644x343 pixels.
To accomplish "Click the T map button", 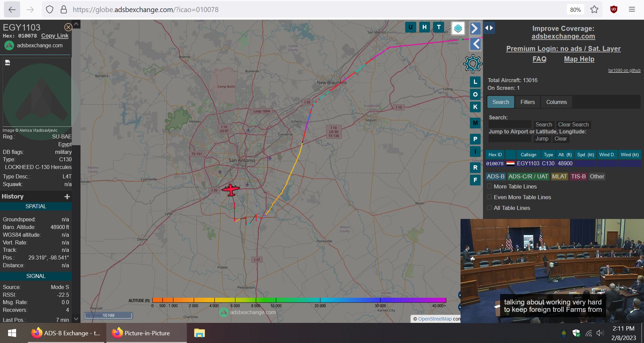I will tap(439, 27).
